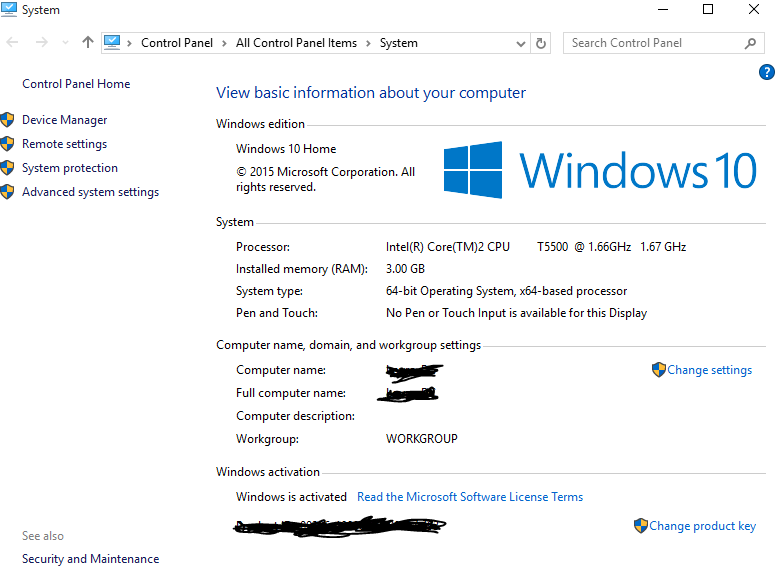
Task: Click the shield icon next to Change settings
Action: tap(659, 369)
